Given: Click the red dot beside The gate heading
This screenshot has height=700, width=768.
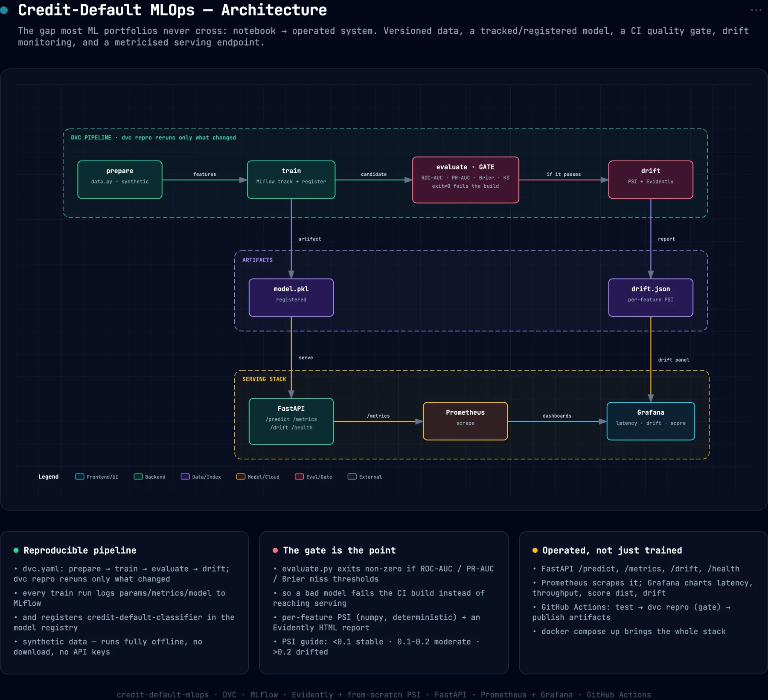Looking at the screenshot, I should (275, 550).
